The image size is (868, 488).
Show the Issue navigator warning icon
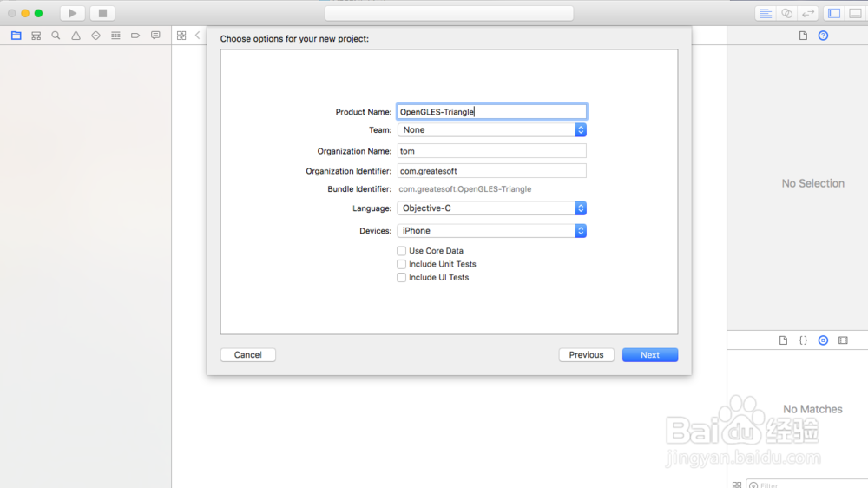(76, 36)
